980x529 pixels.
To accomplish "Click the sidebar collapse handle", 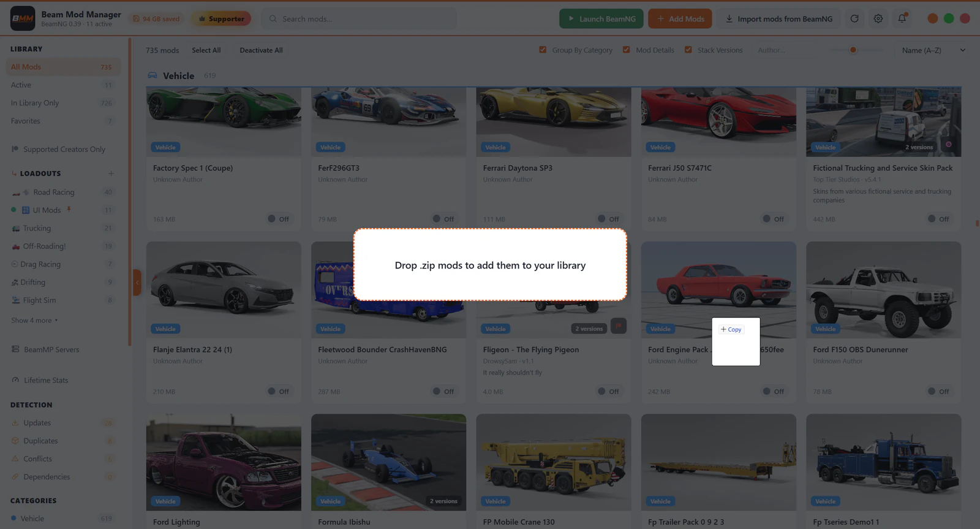I will tap(137, 283).
